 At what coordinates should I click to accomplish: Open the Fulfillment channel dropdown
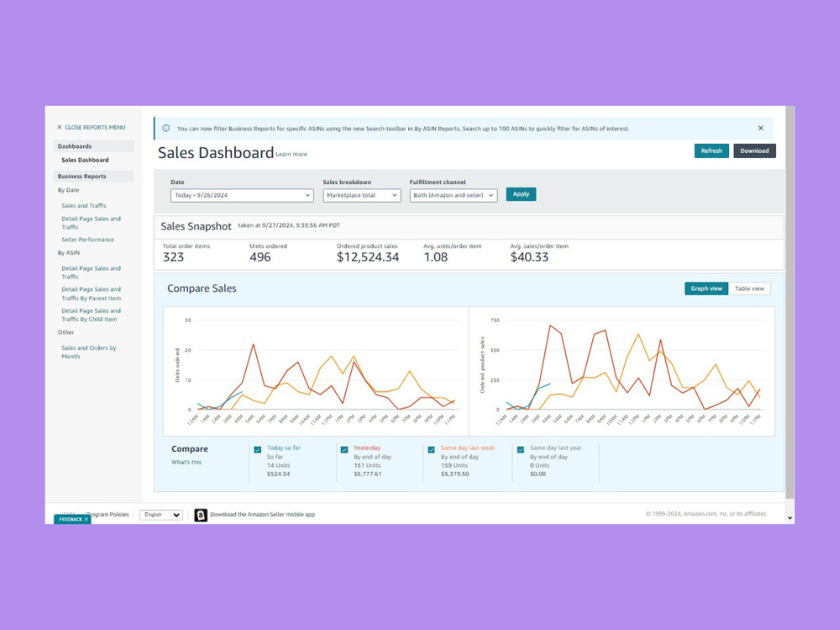(x=454, y=196)
